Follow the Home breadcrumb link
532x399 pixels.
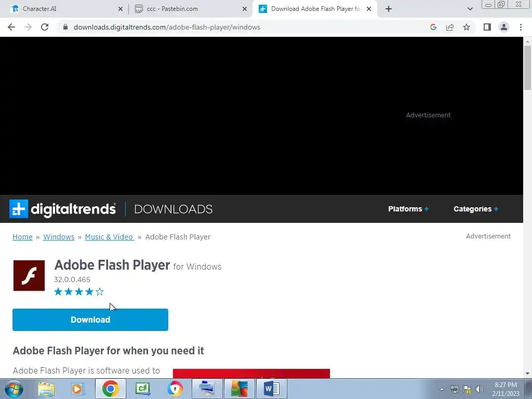[x=22, y=237]
